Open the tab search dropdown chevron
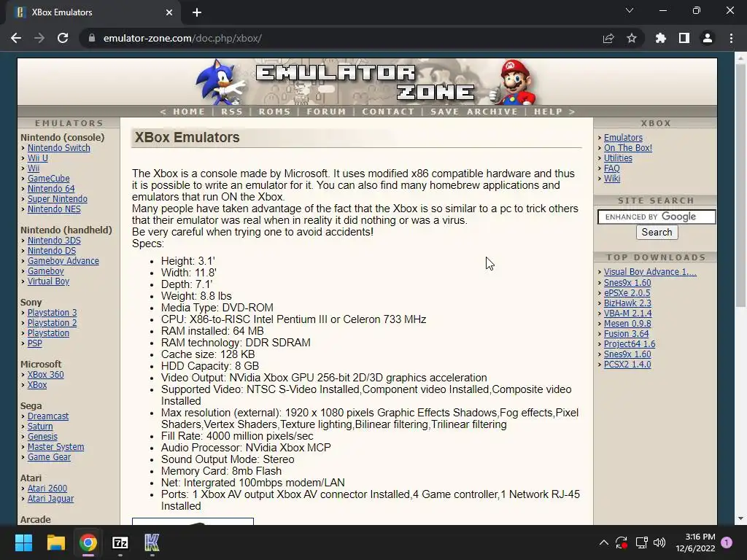 630,10
